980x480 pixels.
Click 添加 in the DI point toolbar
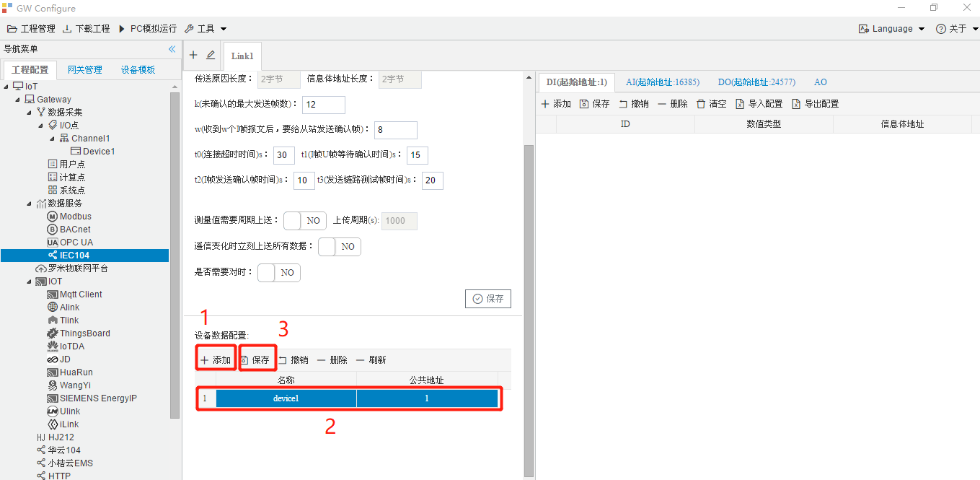click(556, 104)
